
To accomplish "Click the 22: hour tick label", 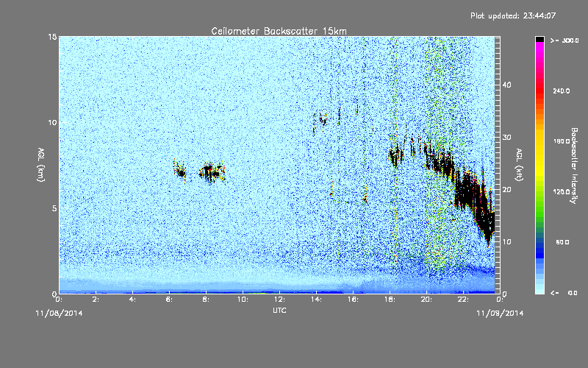I will [x=463, y=300].
